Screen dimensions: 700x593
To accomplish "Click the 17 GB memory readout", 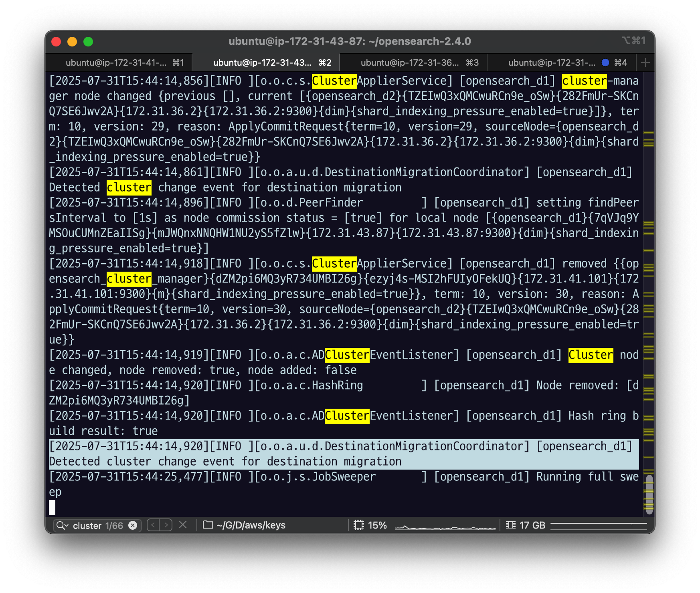I will pyautogui.click(x=532, y=525).
